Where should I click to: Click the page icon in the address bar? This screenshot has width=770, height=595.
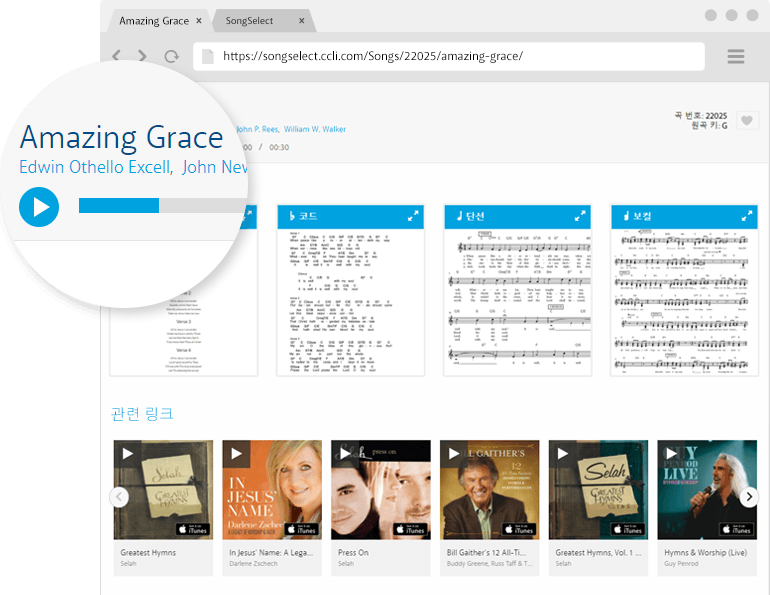click(208, 56)
